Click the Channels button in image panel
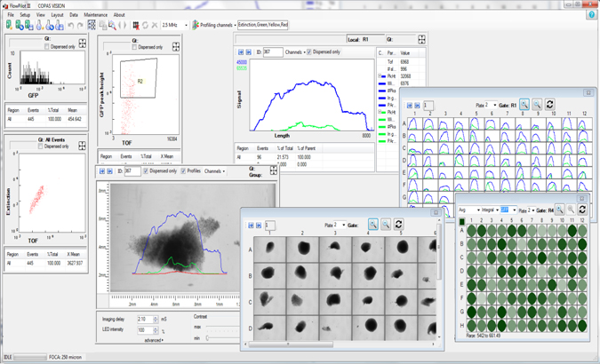 point(214,171)
